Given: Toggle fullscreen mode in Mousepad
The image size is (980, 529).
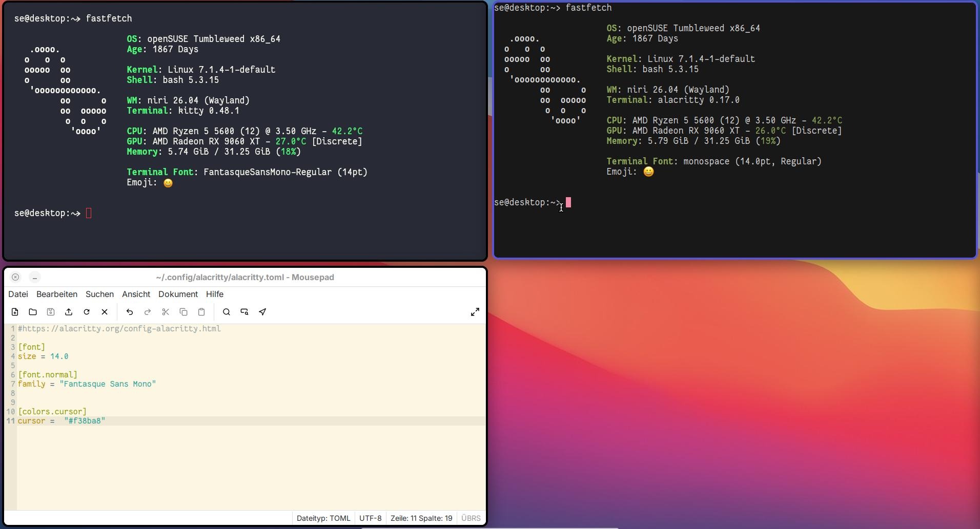Looking at the screenshot, I should pos(475,312).
